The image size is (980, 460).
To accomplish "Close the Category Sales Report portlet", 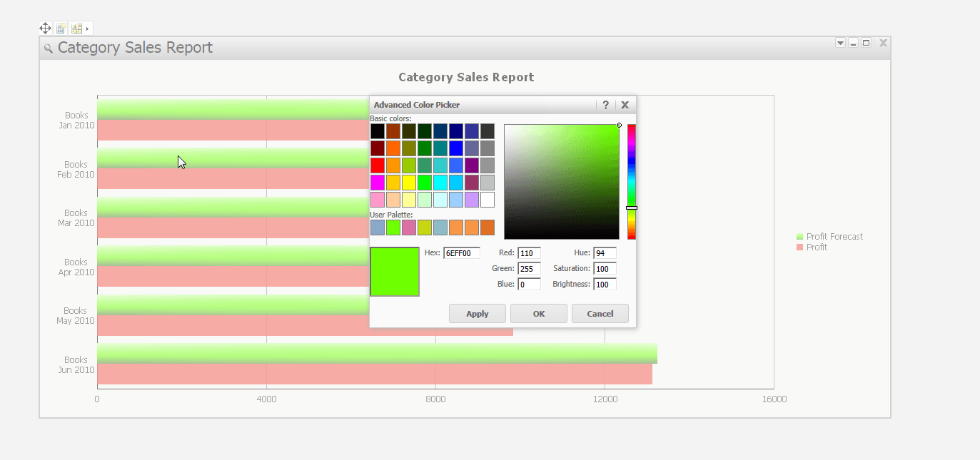I will [884, 43].
